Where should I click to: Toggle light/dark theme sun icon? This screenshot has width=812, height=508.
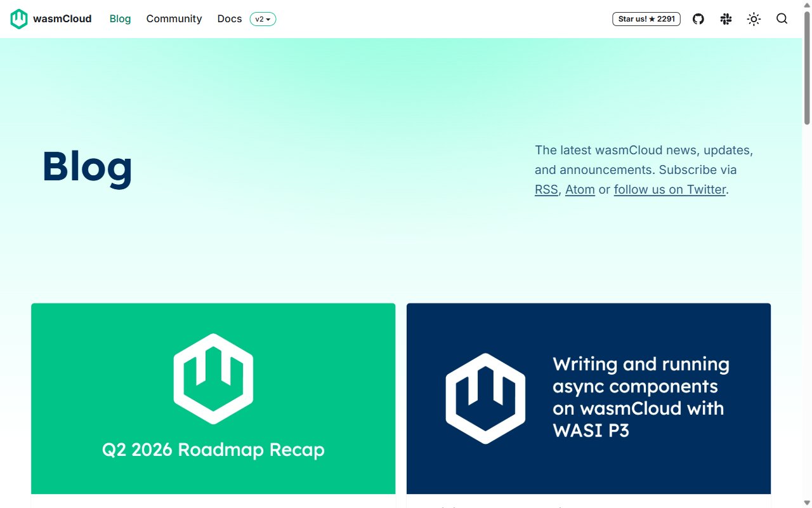click(754, 19)
